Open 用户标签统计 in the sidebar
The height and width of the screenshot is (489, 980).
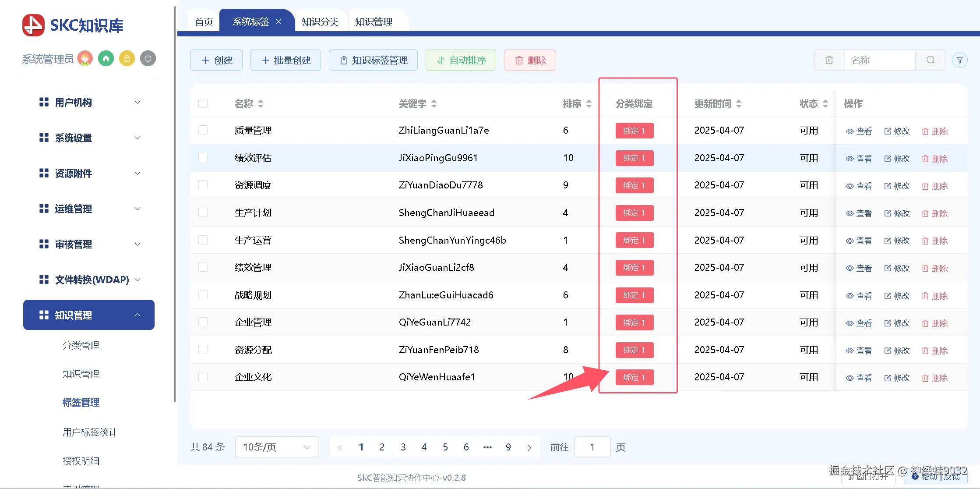(90, 432)
